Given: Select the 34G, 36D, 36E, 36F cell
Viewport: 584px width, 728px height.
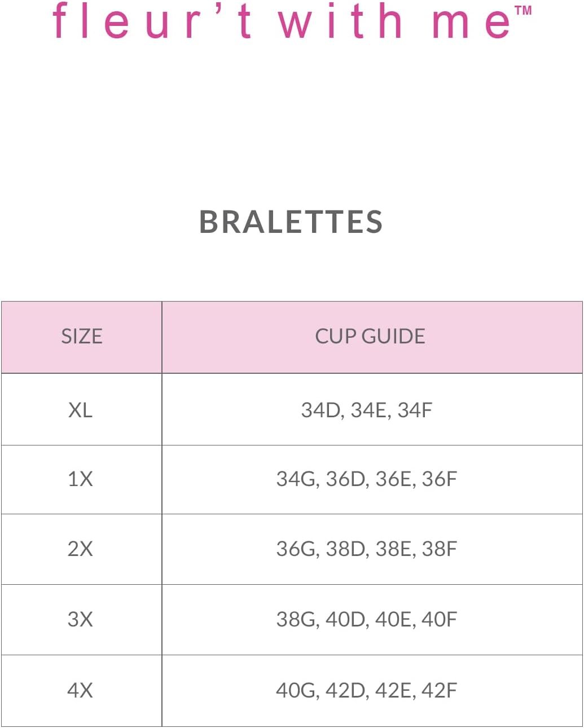Looking at the screenshot, I should point(372,479).
